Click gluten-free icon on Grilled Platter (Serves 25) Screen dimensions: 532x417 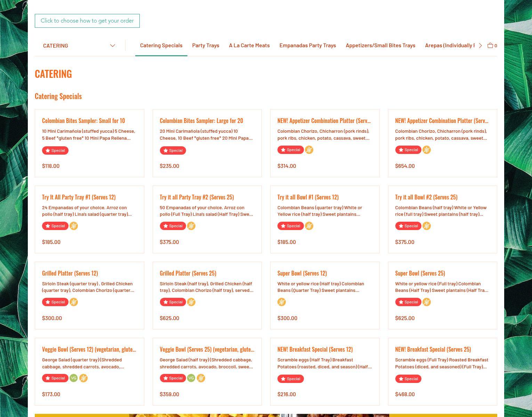(x=191, y=302)
